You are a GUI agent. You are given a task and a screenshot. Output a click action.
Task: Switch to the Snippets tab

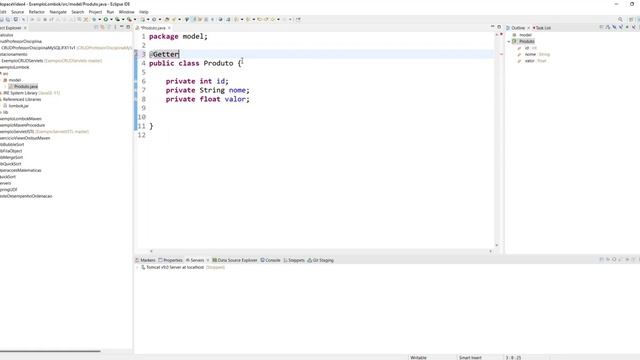294,260
